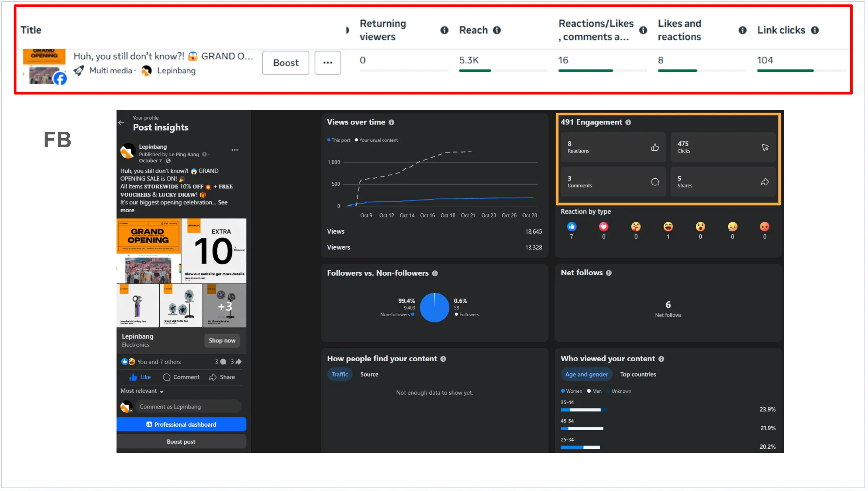This screenshot has height=491, width=868.
Task: Click the Link clicks info icon
Action: pos(815,30)
